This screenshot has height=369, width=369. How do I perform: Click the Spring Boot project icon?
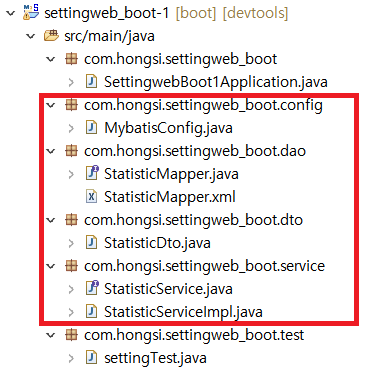[x=31, y=12]
